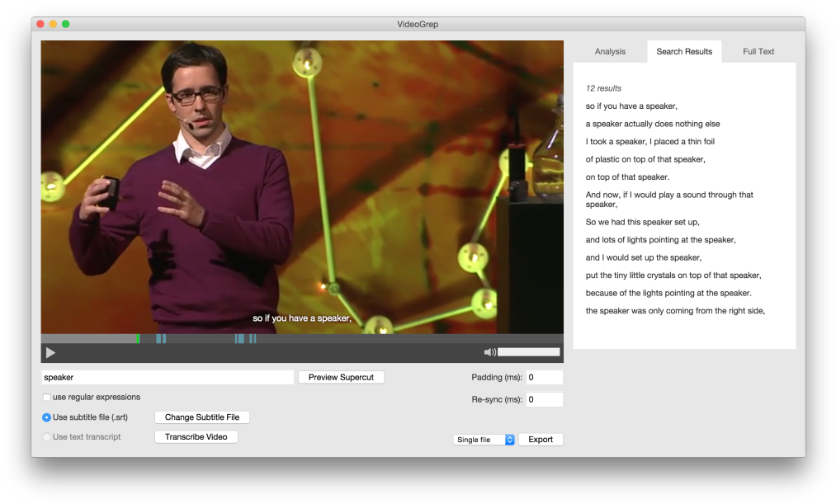Viewport: 836px width, 504px height.
Task: Click the green marker on the timeline
Action: 138,338
